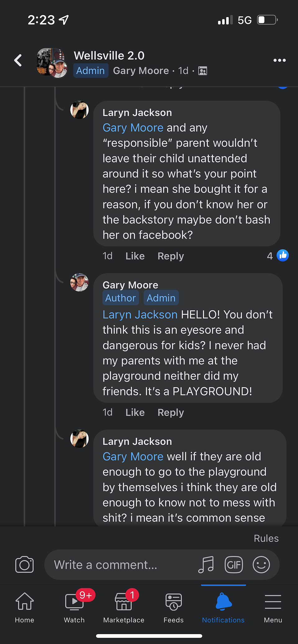Open the Feeds tab
Image resolution: width=298 pixels, height=644 pixels.
coord(173,607)
